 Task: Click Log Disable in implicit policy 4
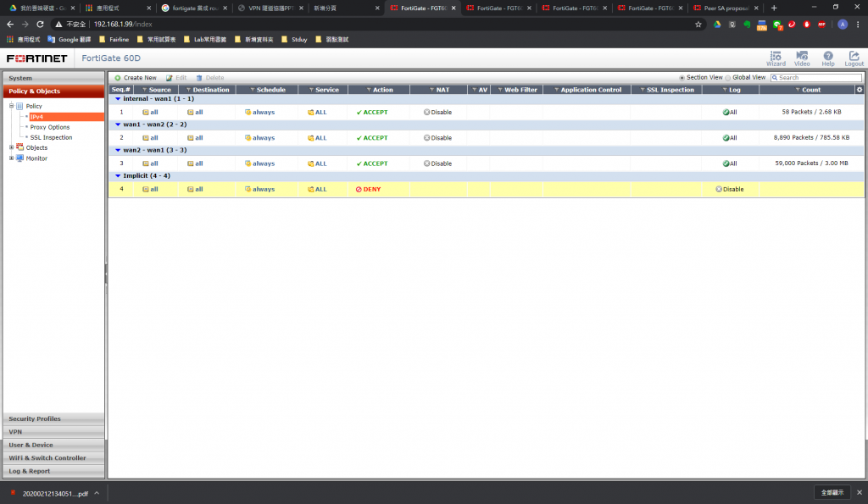(x=730, y=189)
